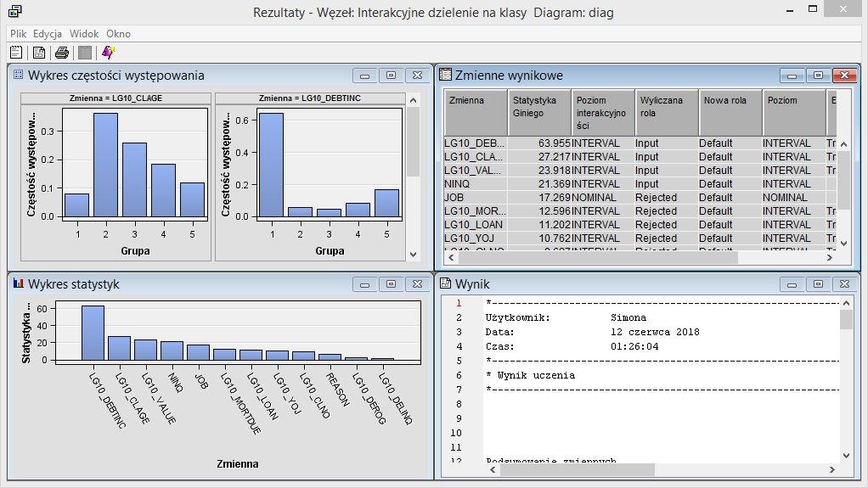Click the Wynik output scroll-right arrow
The width and height of the screenshot is (868, 488).
point(831,469)
